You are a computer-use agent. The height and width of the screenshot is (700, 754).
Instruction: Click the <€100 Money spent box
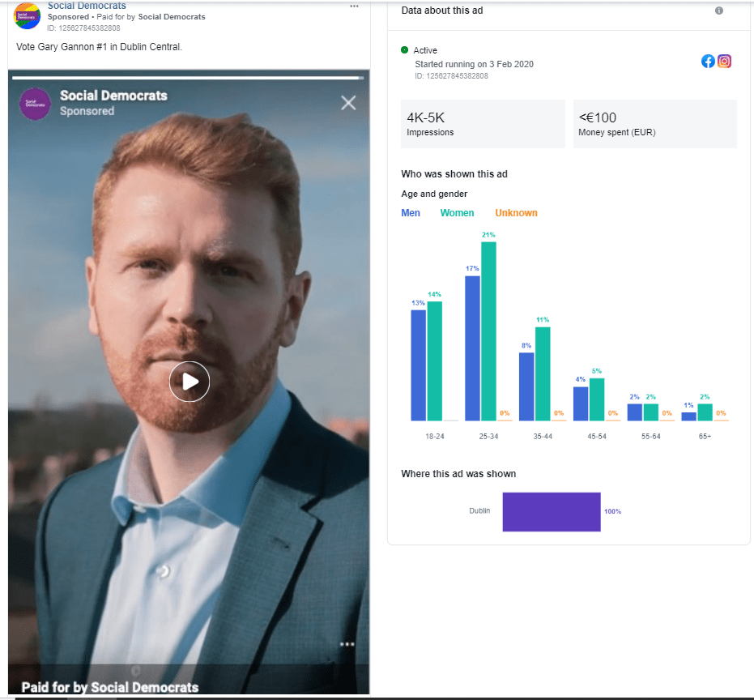coord(655,124)
